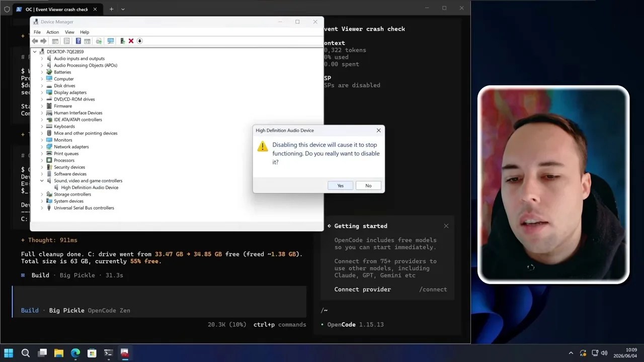Select the Software devices row
The width and height of the screenshot is (644, 362).
[70, 174]
